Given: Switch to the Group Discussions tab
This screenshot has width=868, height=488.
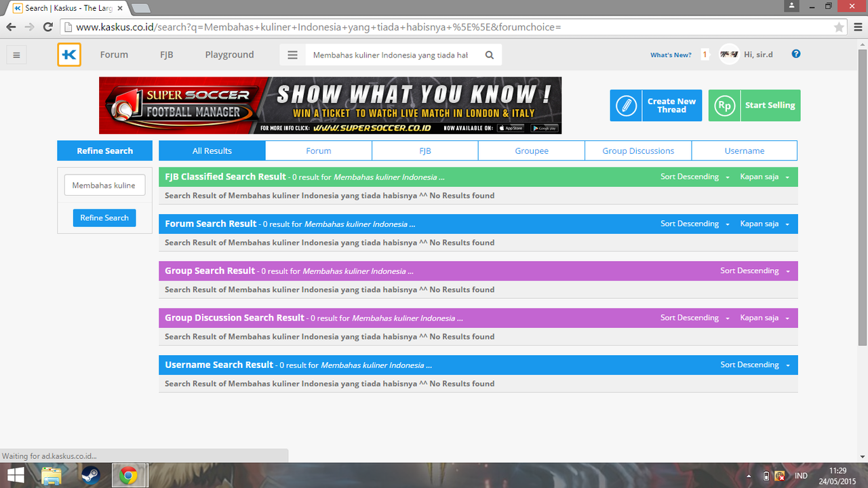Looking at the screenshot, I should 638,150.
